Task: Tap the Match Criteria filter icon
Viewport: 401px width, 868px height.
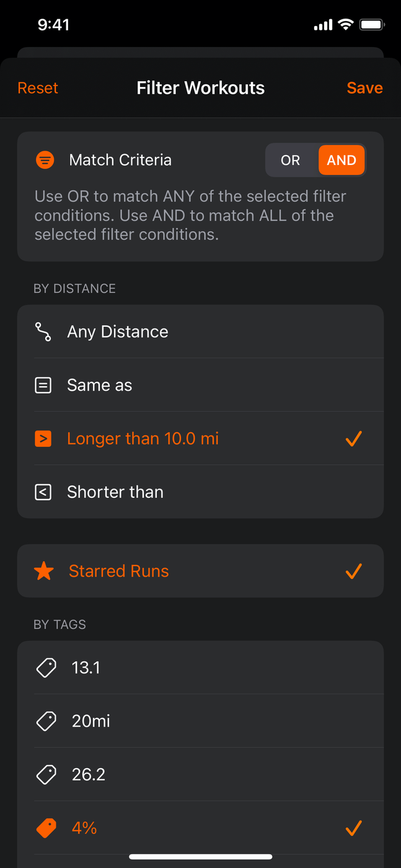Action: 45,160
